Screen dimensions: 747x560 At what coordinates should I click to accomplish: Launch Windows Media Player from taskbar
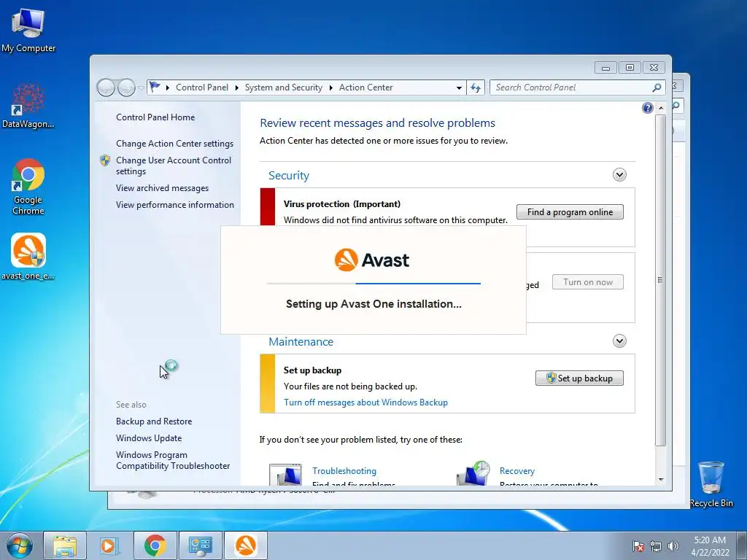(110, 545)
